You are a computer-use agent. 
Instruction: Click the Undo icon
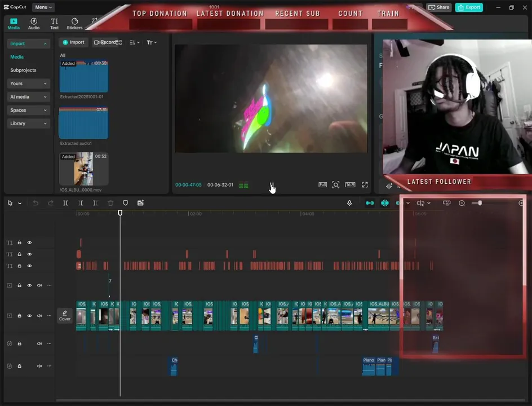(x=36, y=203)
